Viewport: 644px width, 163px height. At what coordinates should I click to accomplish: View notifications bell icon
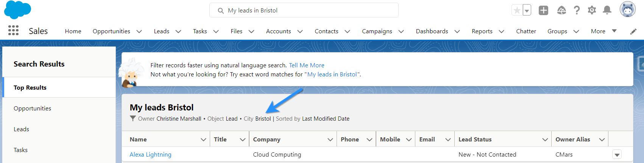(x=607, y=10)
